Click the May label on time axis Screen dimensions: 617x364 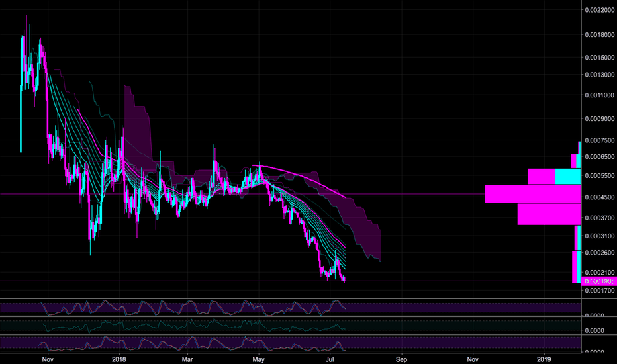(259, 359)
